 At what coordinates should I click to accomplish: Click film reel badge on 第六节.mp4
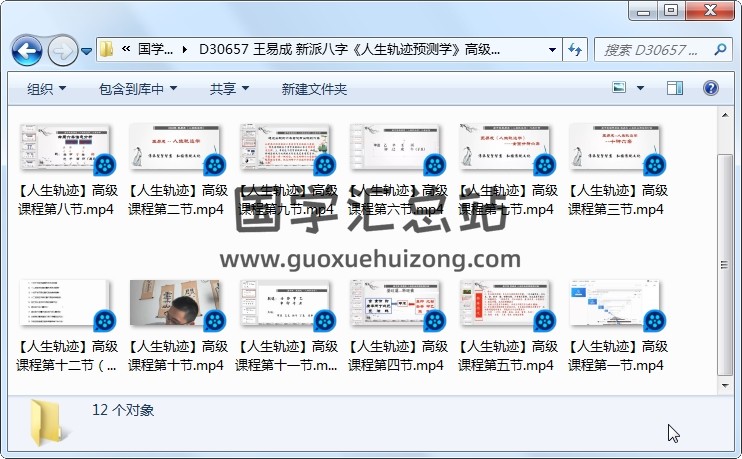(x=435, y=165)
